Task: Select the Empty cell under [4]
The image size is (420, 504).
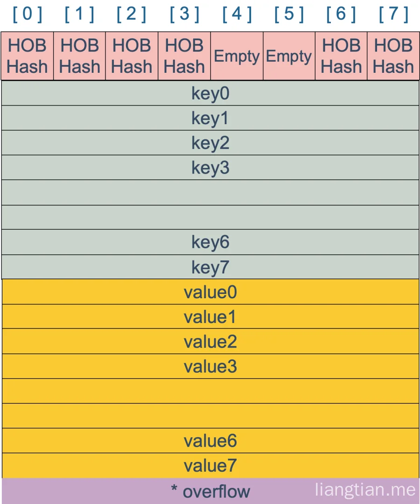Action: pyautogui.click(x=237, y=56)
